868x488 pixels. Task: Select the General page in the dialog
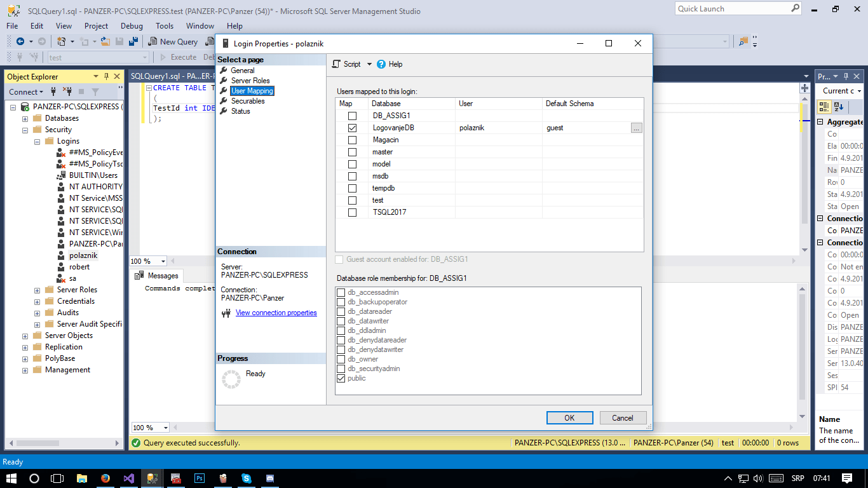[242, 71]
